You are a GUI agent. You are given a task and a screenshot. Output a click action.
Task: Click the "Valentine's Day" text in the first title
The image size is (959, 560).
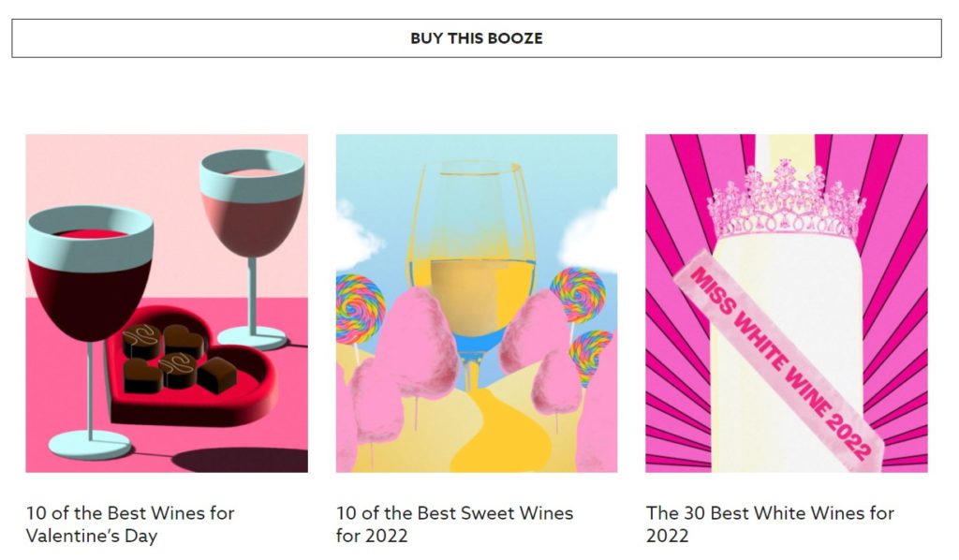click(x=92, y=536)
